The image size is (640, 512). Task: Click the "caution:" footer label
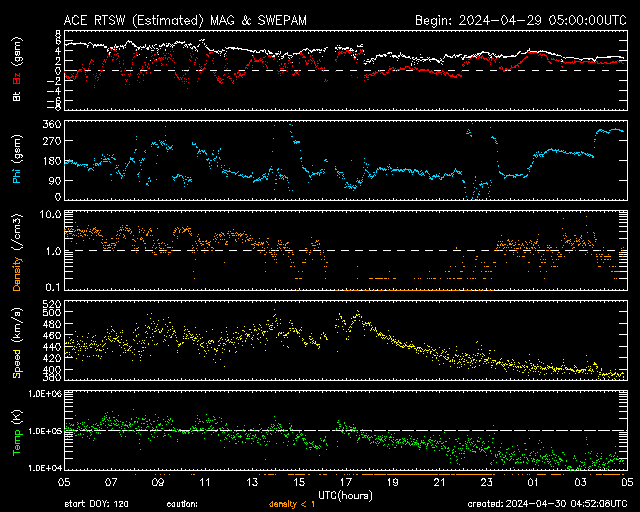[x=182, y=504]
